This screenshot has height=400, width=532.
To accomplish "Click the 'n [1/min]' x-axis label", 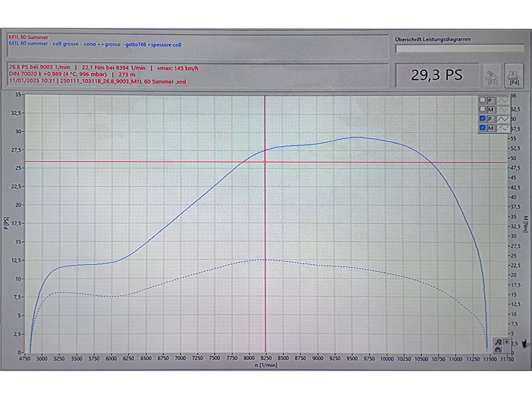I will click(266, 365).
